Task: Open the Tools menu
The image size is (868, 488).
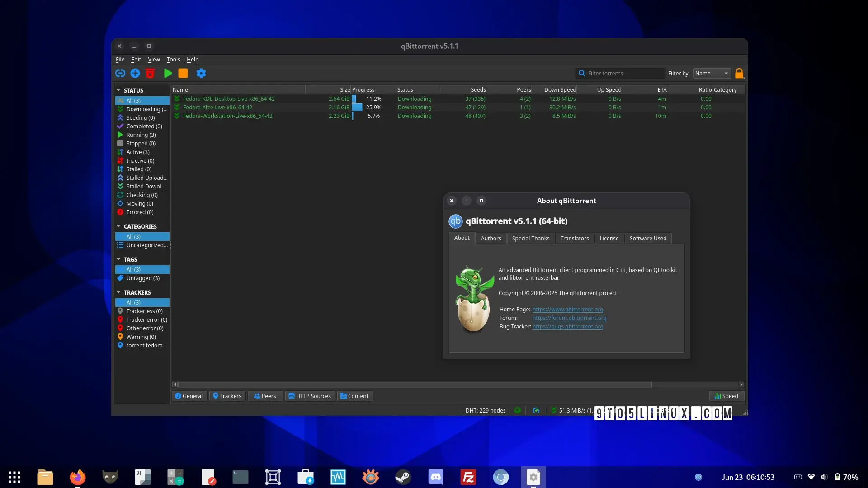Action: tap(173, 59)
